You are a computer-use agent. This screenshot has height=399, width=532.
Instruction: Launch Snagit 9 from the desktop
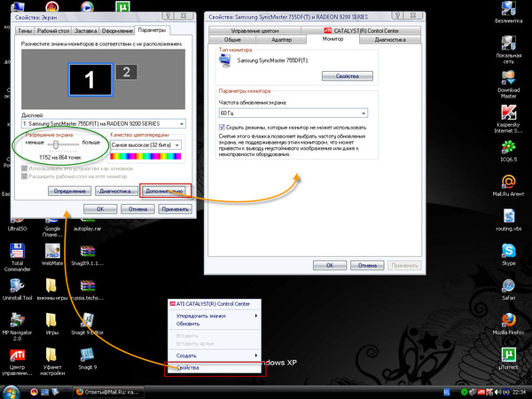87,356
